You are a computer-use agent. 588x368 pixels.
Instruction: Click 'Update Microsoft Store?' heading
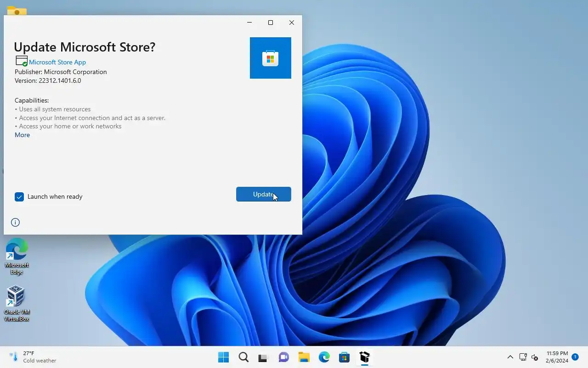tap(85, 47)
